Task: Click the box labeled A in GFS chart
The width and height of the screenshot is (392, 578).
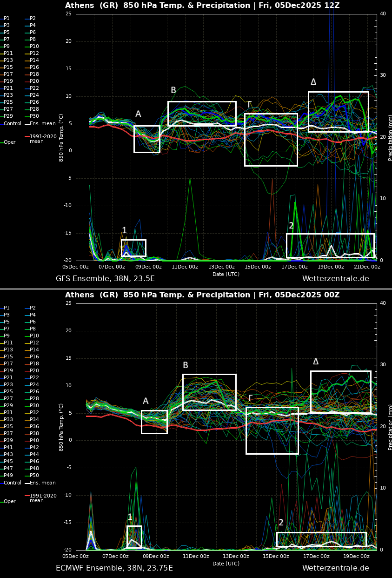Action: (147, 139)
